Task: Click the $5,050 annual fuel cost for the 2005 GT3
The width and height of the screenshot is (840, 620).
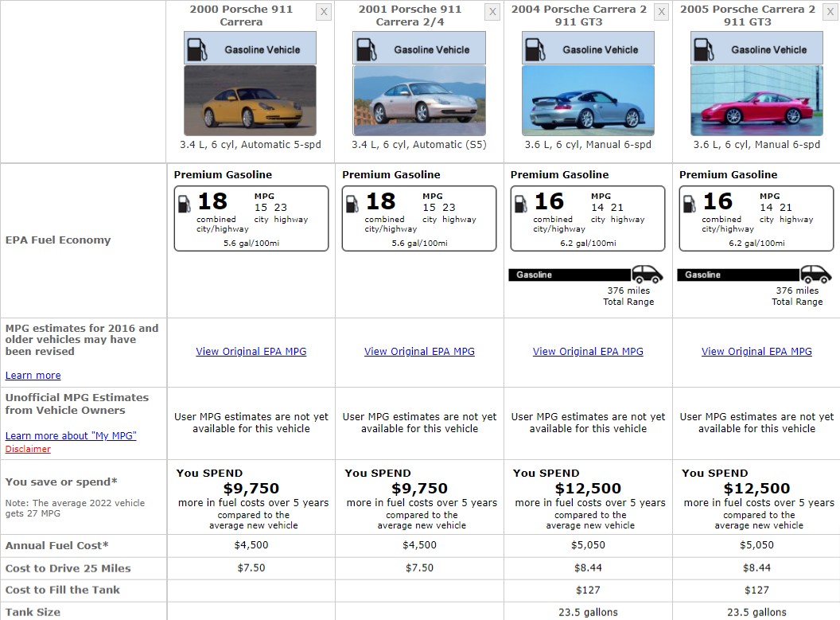Action: (x=757, y=545)
